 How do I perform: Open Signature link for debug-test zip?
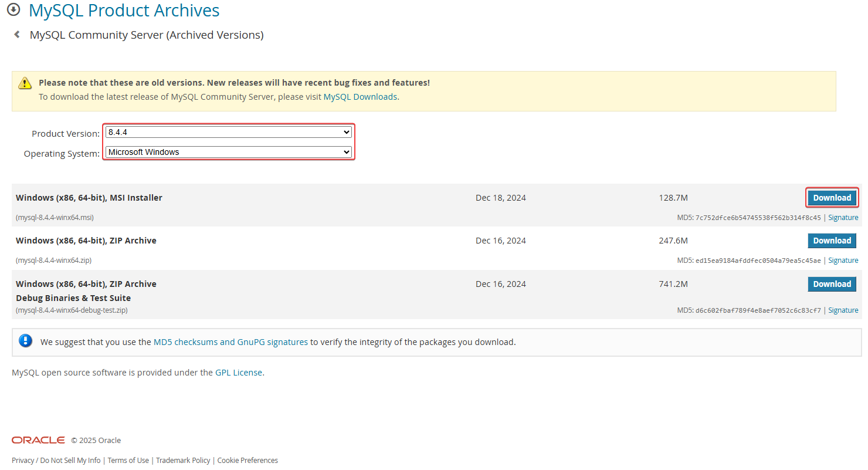[x=843, y=310]
